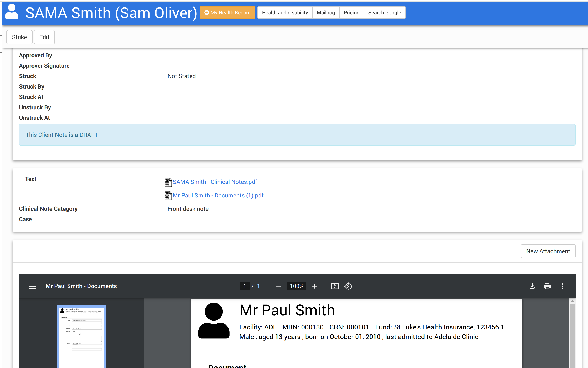Click the PDF zoom in plus icon
This screenshot has width=588, height=368.
click(x=314, y=286)
